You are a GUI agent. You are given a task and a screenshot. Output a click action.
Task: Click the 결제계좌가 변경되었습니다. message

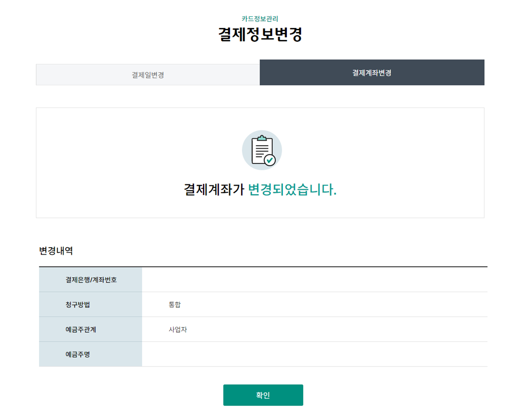[x=260, y=189]
